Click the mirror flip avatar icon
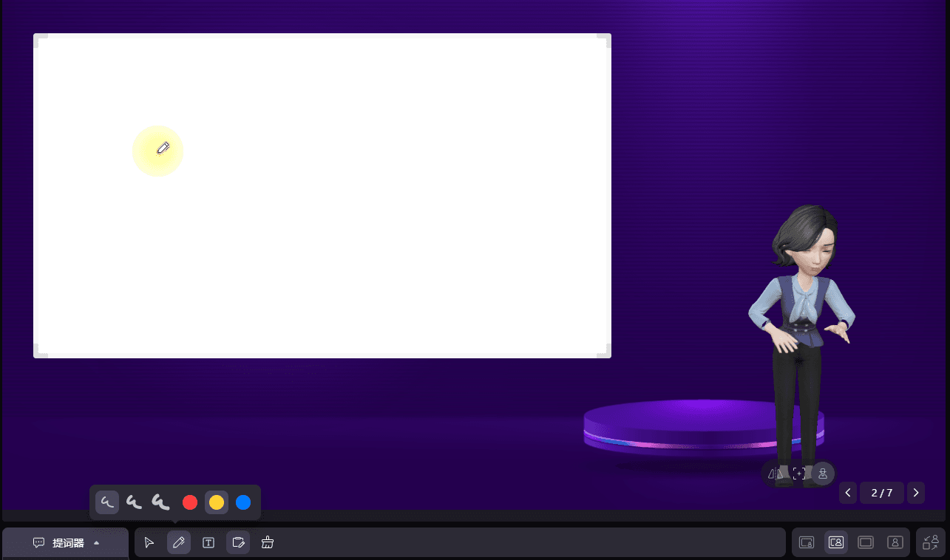 [774, 474]
